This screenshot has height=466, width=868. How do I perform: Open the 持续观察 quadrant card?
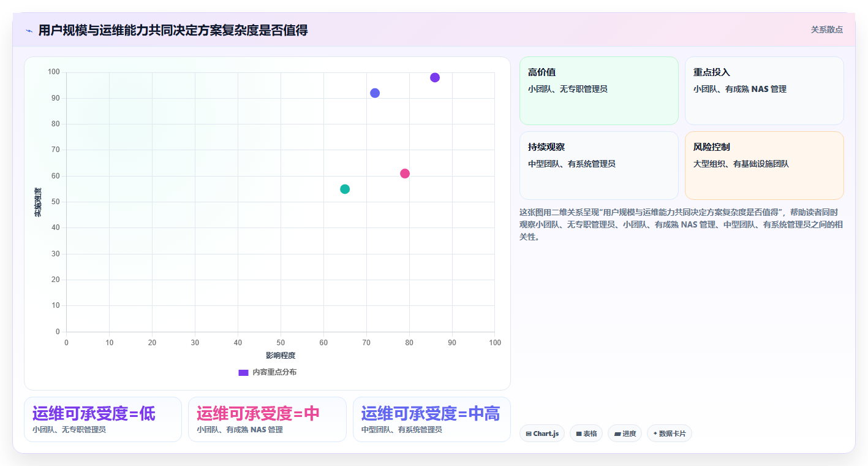point(599,166)
